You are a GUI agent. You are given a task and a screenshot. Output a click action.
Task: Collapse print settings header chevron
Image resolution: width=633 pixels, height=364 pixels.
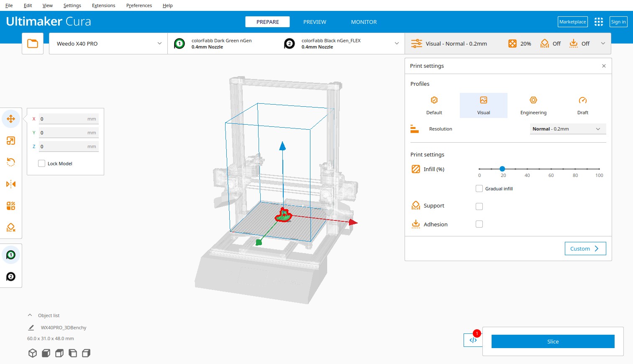coord(603,44)
